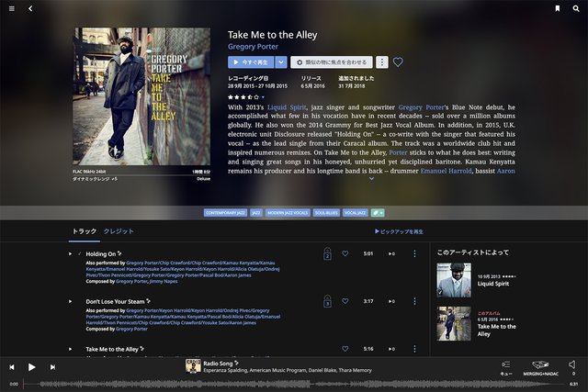This screenshot has height=392, width=588.
Task: Skip to next track in player bar
Action: [52, 367]
